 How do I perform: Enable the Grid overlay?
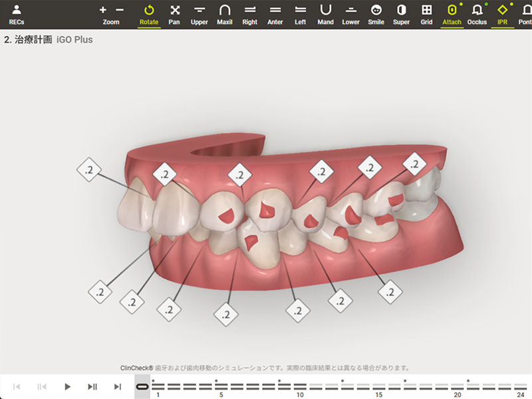click(426, 14)
